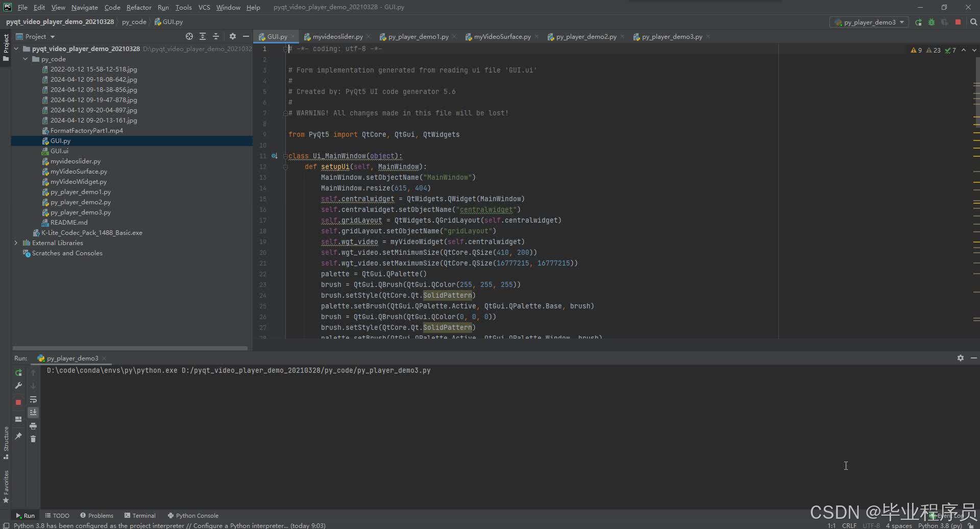
Task: Rerun the program in Run panel
Action: coord(18,372)
